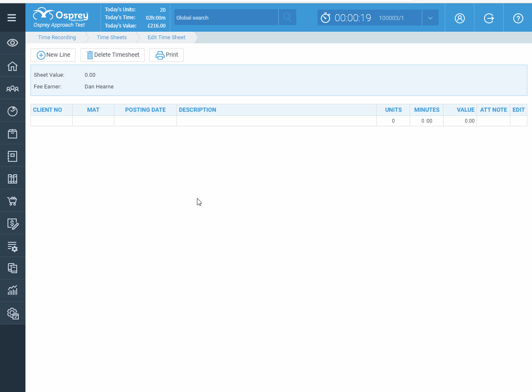Click the UNITS column header
The height and width of the screenshot is (392, 532).
(x=393, y=110)
